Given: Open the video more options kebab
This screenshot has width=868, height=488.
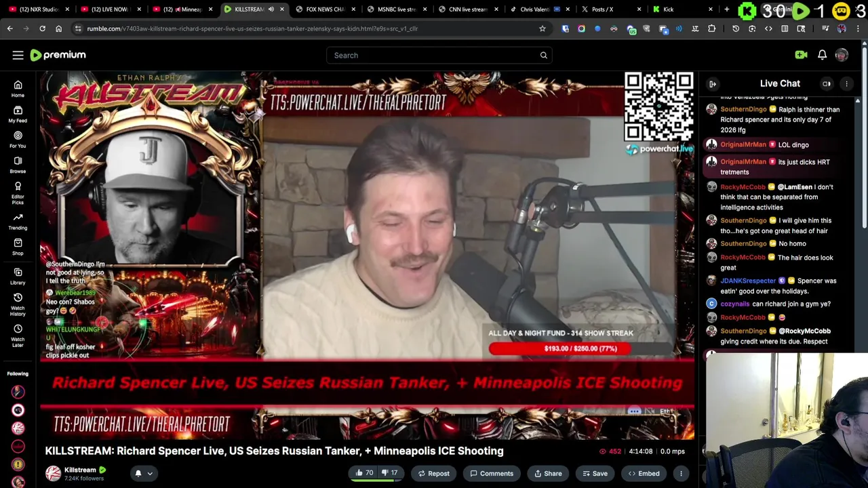Looking at the screenshot, I should tap(681, 473).
